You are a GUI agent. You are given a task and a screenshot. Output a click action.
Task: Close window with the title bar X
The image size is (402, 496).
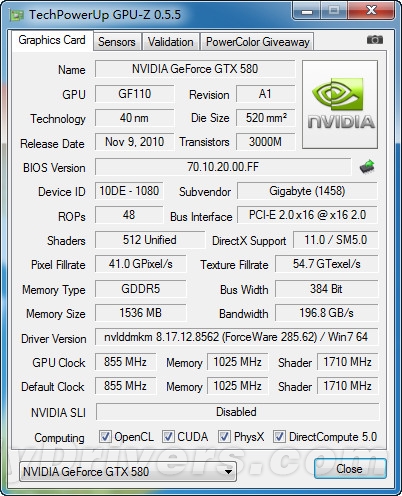tap(371, 11)
